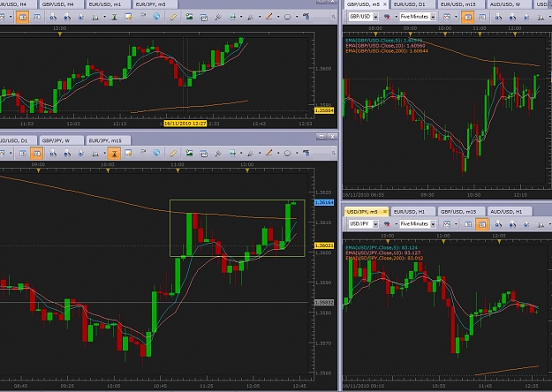Viewport: 552px width, 392px height.
Task: Click the chart type icon in GBP/USD toolbar
Action: (447, 17)
